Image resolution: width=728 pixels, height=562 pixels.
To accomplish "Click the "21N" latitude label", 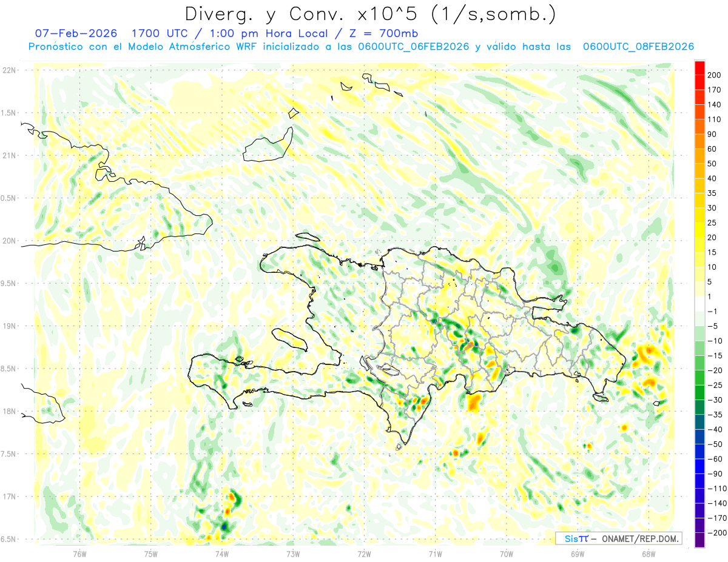I will pos(9,156).
